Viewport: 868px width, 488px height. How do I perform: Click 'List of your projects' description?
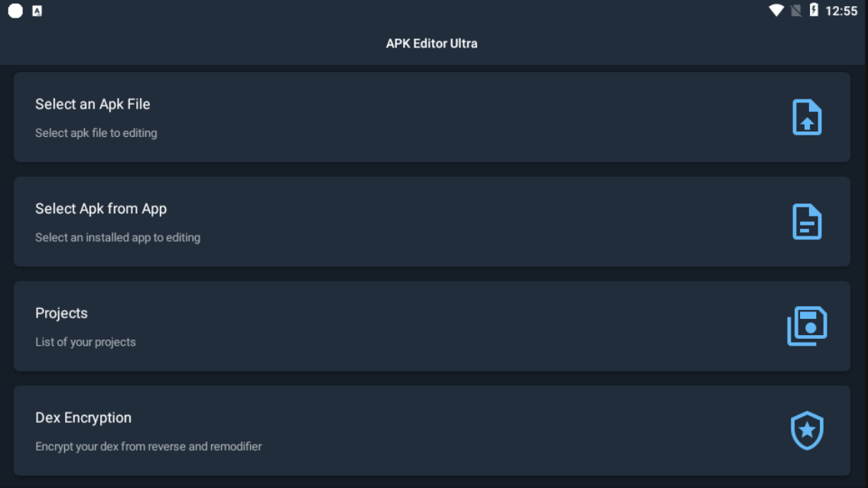point(86,342)
